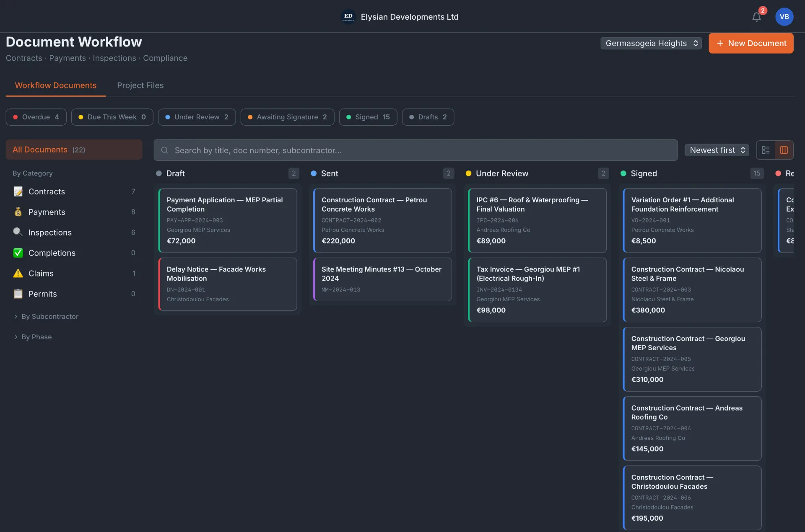Open Variation Order #1 Foundation Reinforcement card
The image size is (805, 532).
[x=692, y=220]
